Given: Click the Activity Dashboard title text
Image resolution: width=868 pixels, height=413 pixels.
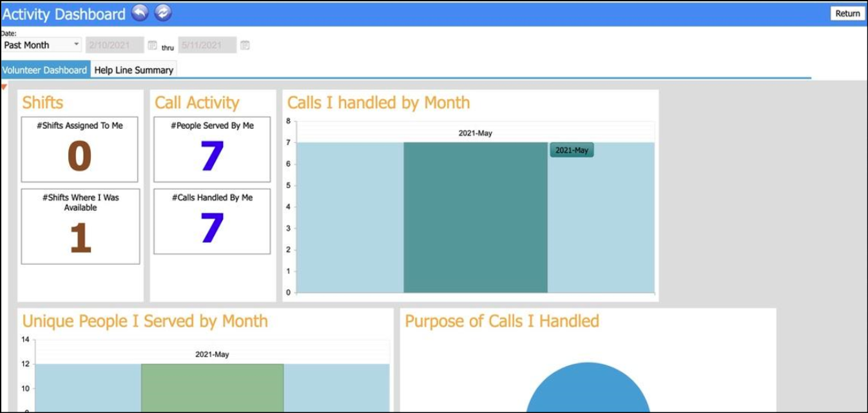Looking at the screenshot, I should 64,14.
